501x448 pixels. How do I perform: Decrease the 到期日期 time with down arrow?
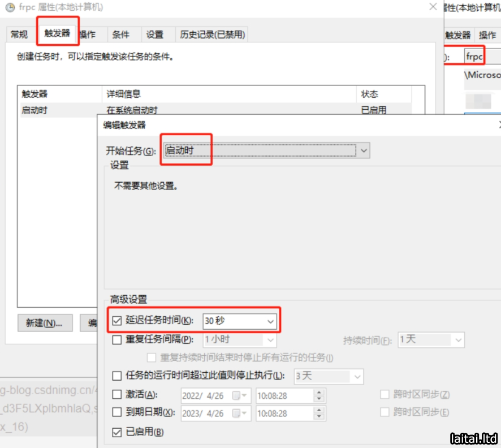[x=319, y=416]
